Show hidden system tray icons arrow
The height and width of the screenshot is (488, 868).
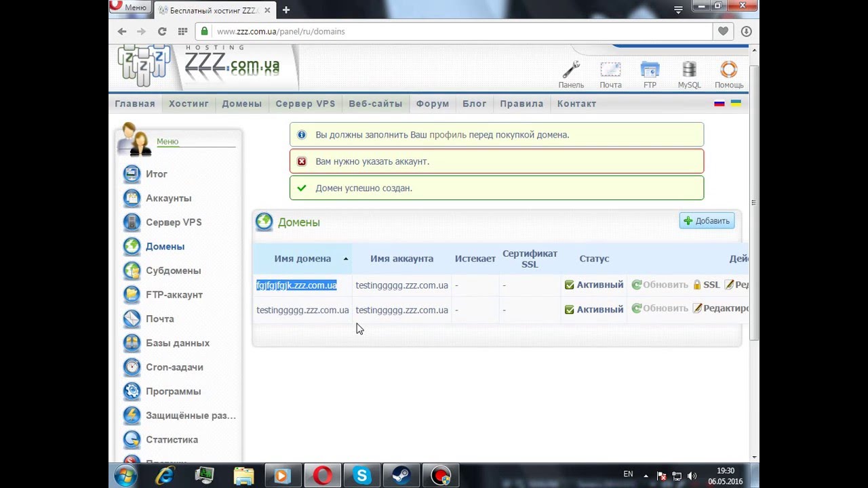pos(646,476)
